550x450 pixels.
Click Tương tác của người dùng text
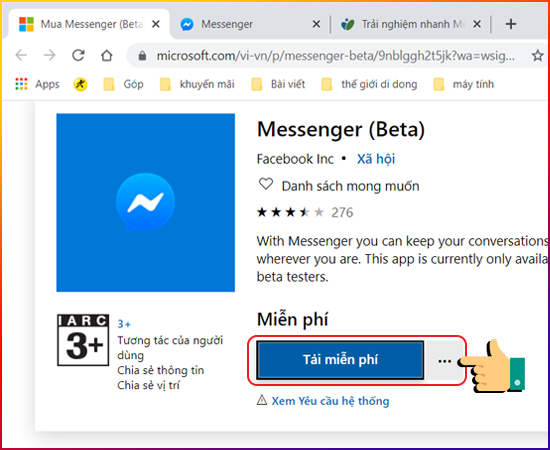click(x=170, y=348)
